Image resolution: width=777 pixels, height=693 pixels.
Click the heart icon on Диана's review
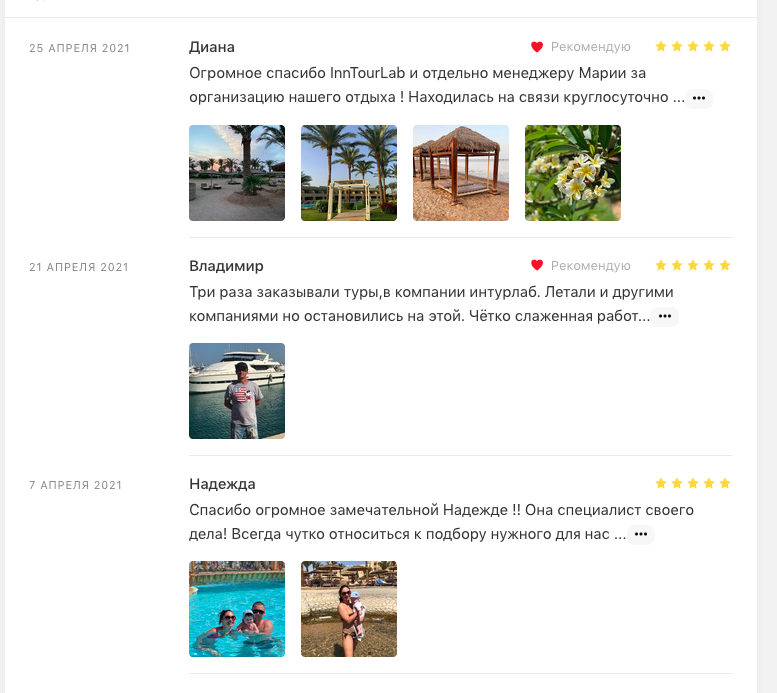coord(537,47)
